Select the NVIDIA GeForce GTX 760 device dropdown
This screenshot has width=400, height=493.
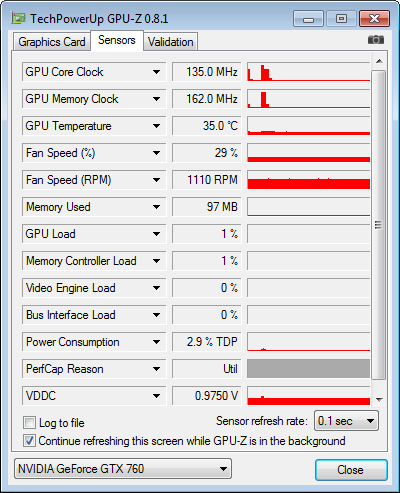coord(123,469)
